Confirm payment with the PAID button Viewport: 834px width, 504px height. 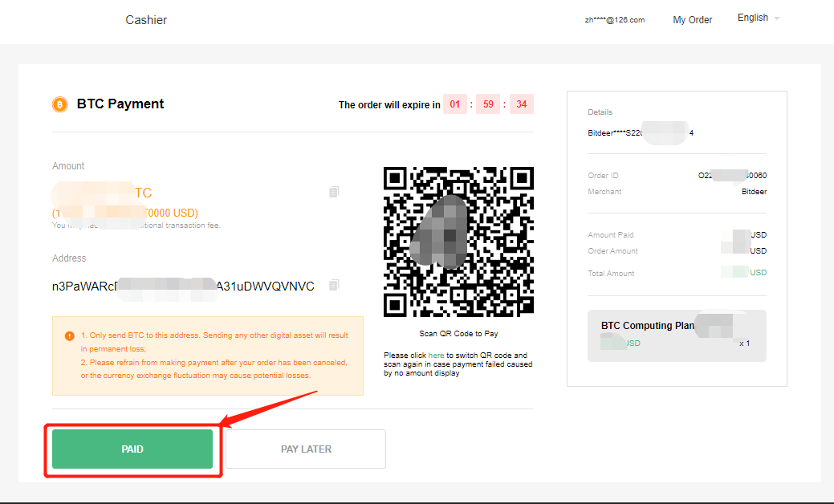[132, 449]
